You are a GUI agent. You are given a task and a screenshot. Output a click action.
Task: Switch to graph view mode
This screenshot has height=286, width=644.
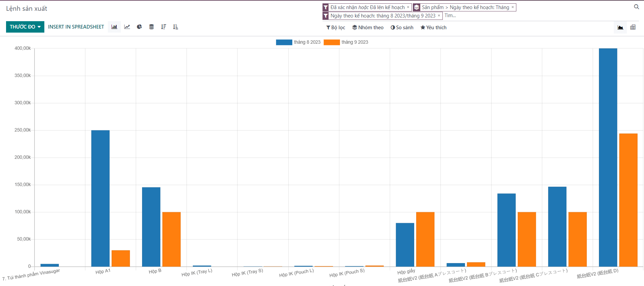pyautogui.click(x=620, y=28)
